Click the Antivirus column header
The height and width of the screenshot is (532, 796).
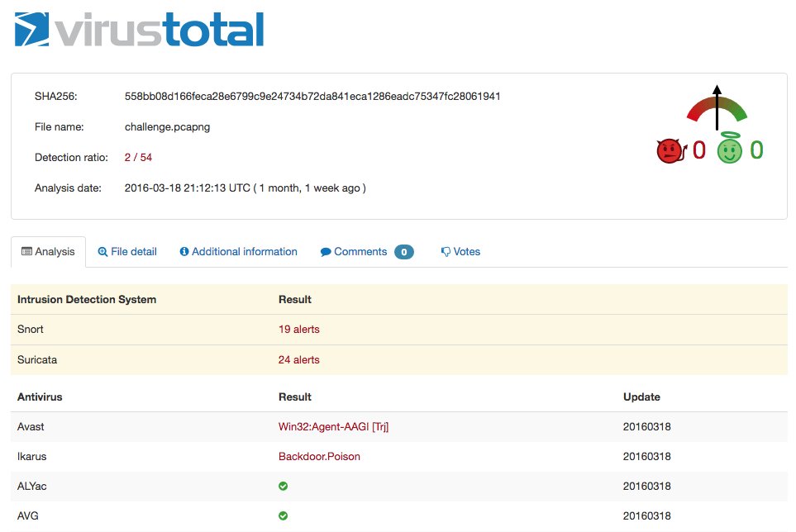[x=40, y=397]
